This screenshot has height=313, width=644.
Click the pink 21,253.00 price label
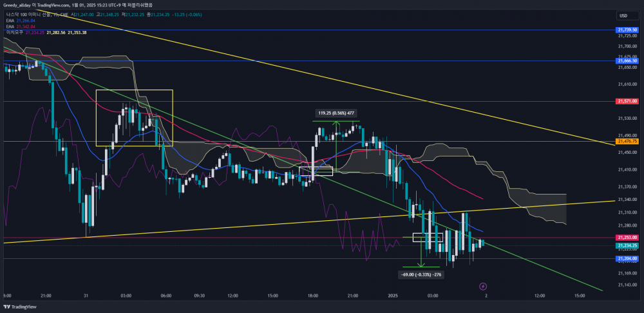(x=626, y=238)
